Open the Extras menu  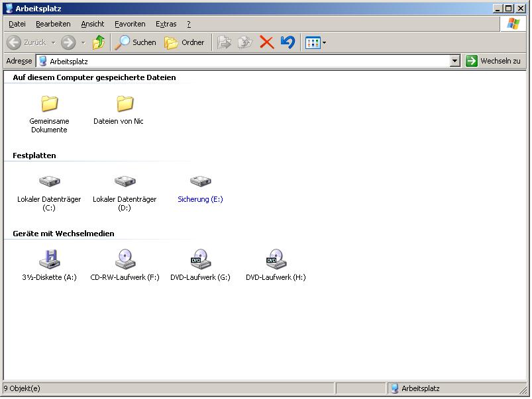166,24
